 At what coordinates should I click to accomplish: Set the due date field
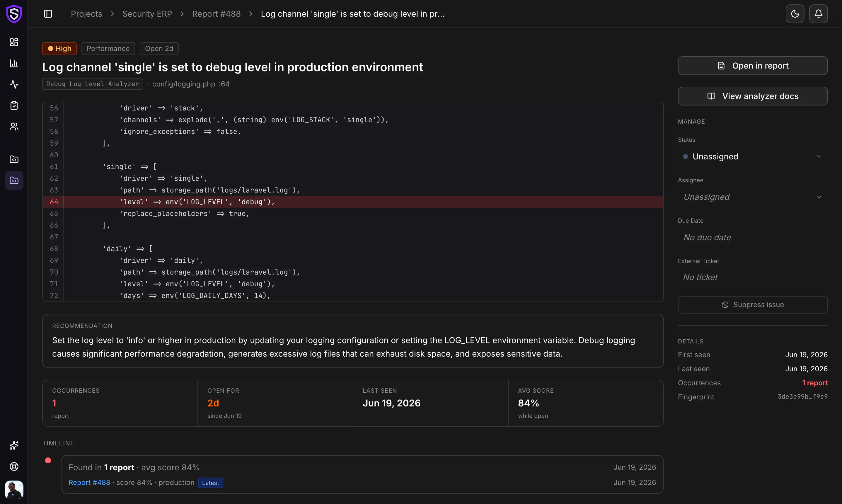point(753,237)
